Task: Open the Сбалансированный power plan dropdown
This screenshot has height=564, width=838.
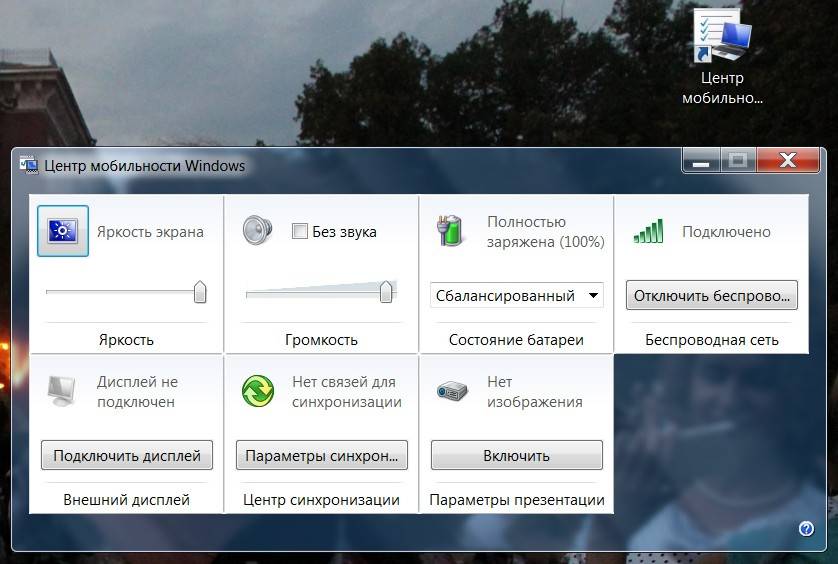Action: tap(517, 296)
